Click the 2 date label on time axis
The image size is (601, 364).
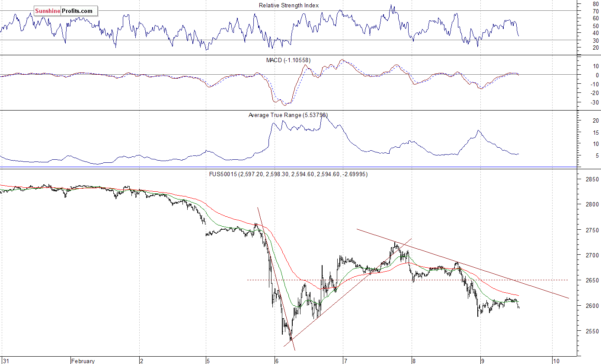(142, 361)
